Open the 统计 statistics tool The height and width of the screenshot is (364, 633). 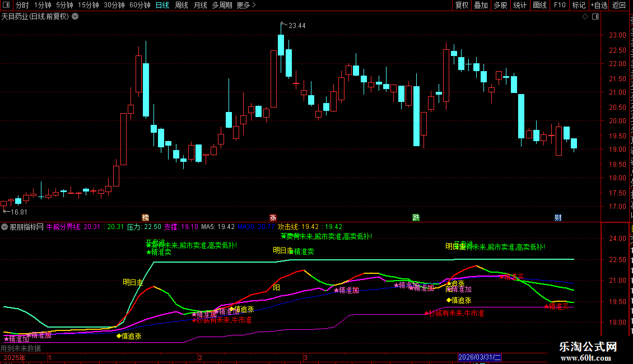tap(520, 5)
